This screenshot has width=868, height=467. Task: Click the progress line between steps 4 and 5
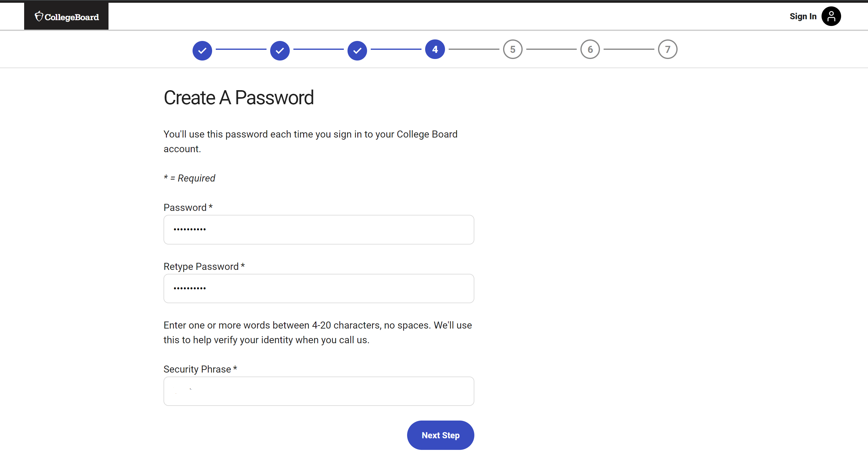pos(474,49)
